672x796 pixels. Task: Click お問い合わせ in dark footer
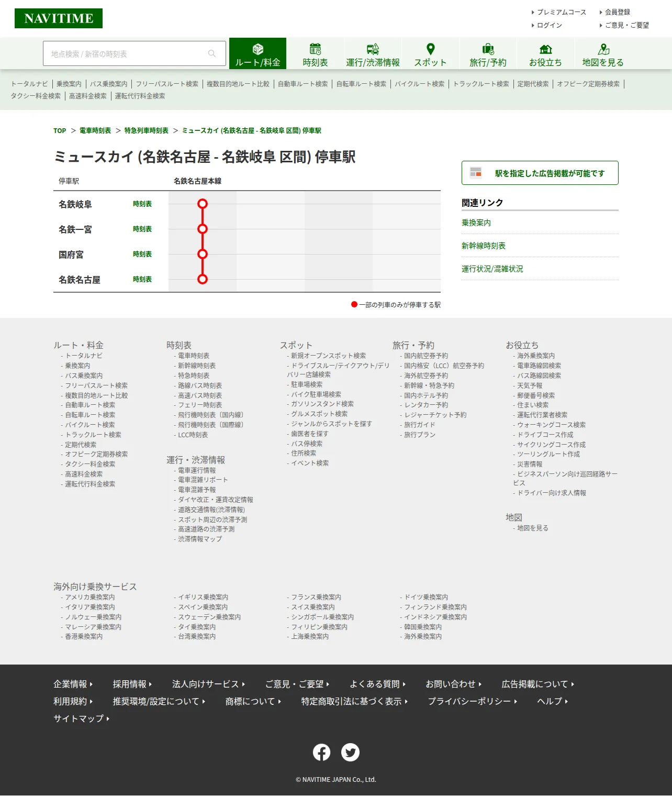coord(453,684)
